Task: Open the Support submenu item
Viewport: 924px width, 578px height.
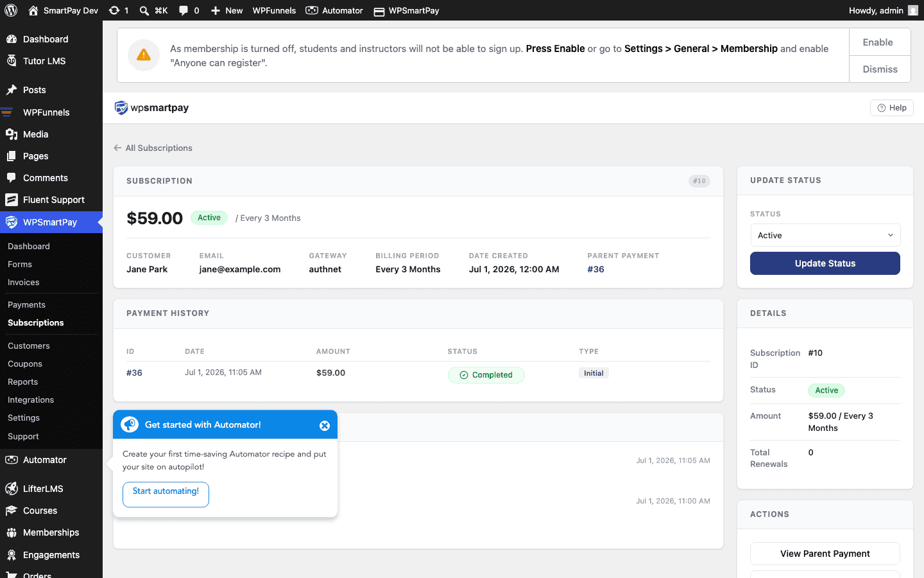Action: coord(24,436)
